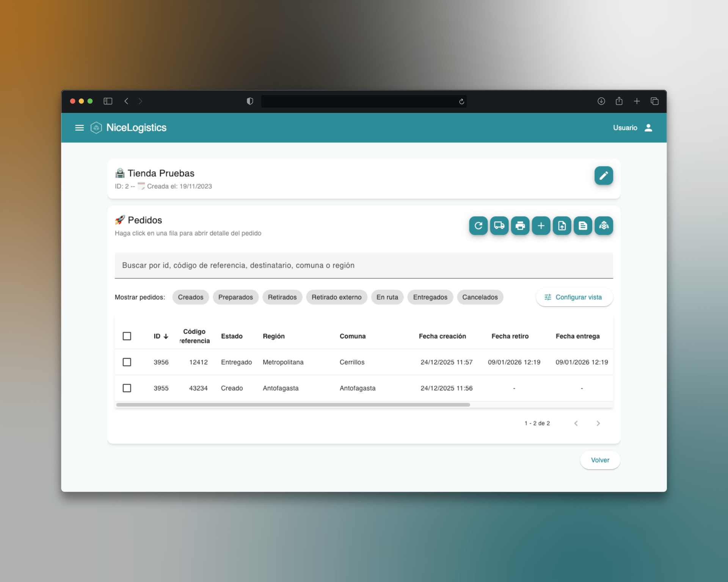
Task: Tick the select-all checkbox in table header
Action: tap(127, 336)
